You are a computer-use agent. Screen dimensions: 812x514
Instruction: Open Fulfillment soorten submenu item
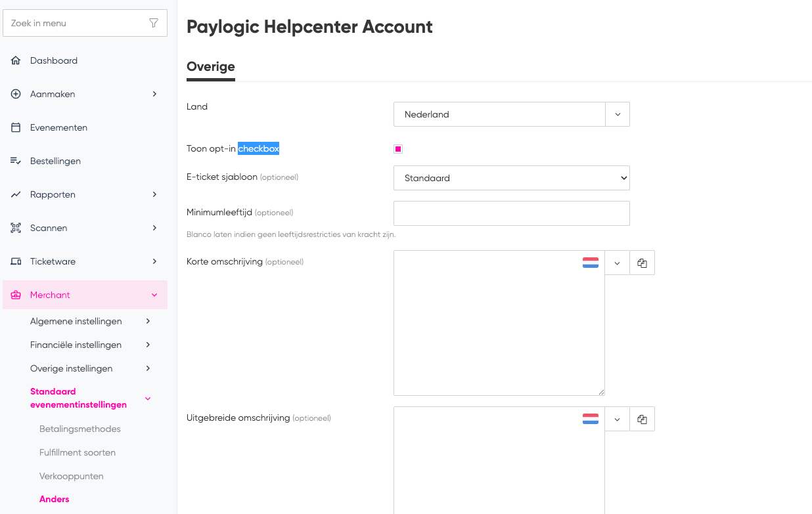click(78, 452)
